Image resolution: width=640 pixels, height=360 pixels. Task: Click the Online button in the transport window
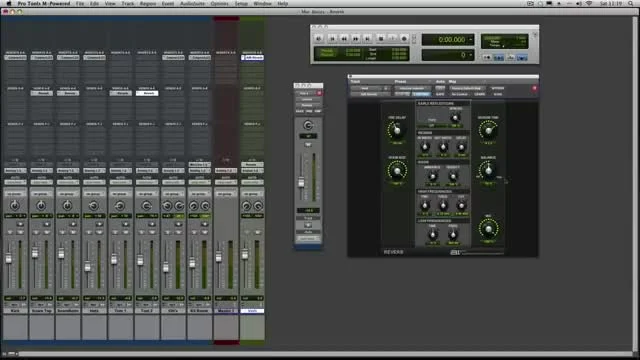(319, 38)
